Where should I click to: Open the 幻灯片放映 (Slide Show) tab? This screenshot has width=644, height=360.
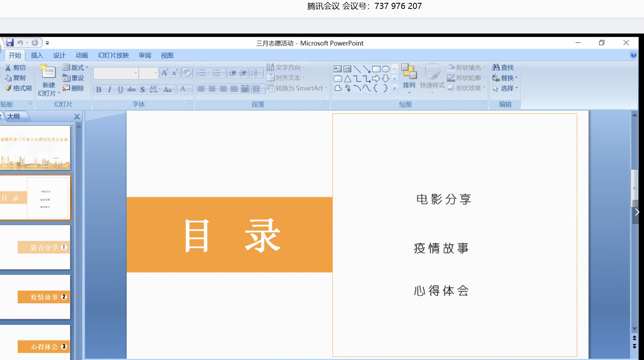coord(113,55)
